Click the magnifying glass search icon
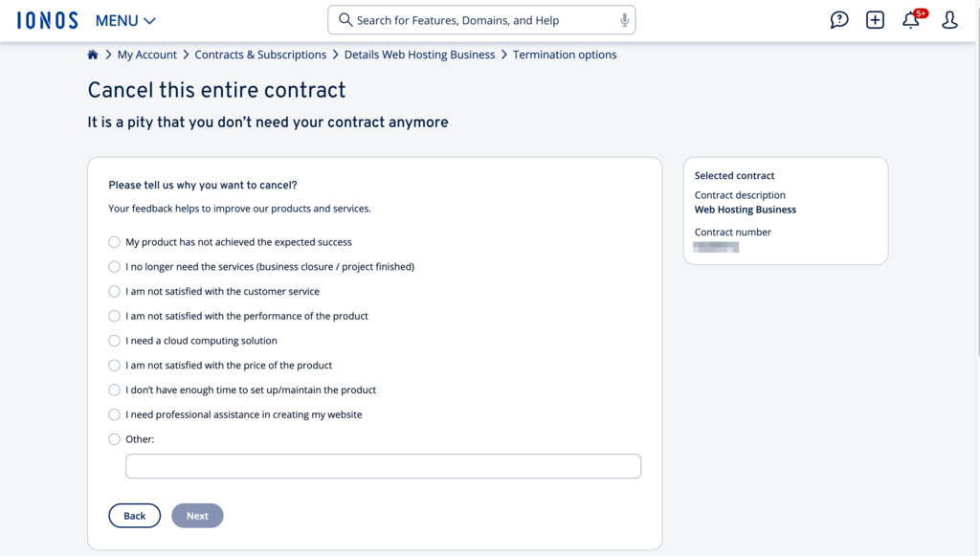 tap(344, 19)
